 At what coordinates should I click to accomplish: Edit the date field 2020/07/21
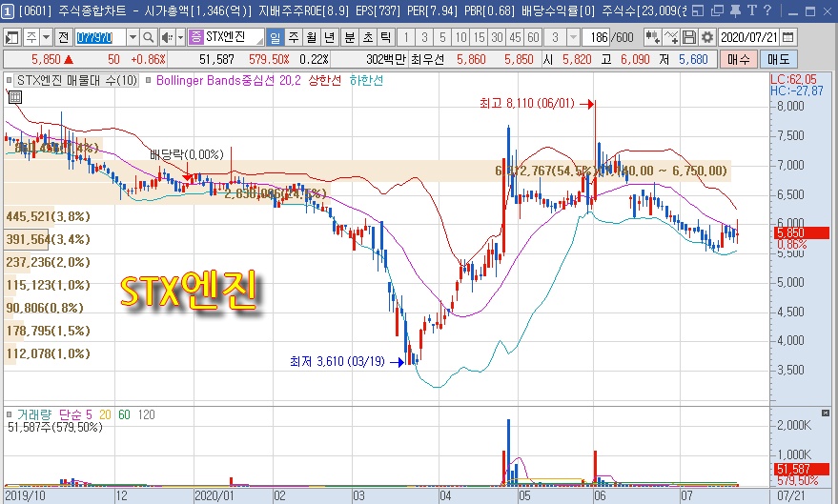point(748,37)
